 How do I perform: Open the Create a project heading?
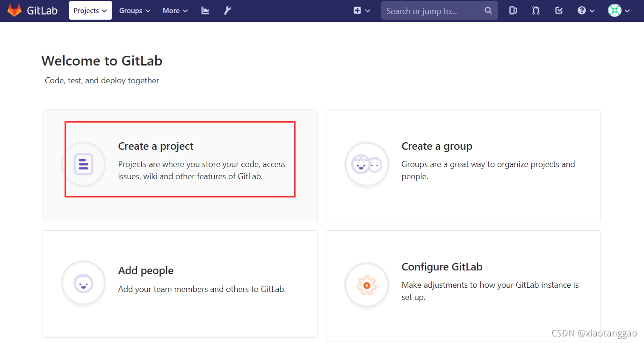click(156, 146)
